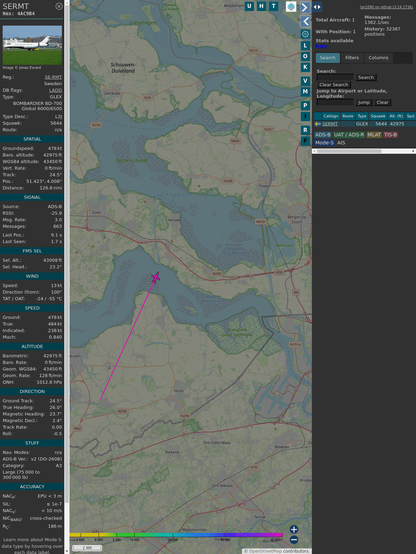
Task: Switch to the Columns tab
Action: (x=378, y=58)
